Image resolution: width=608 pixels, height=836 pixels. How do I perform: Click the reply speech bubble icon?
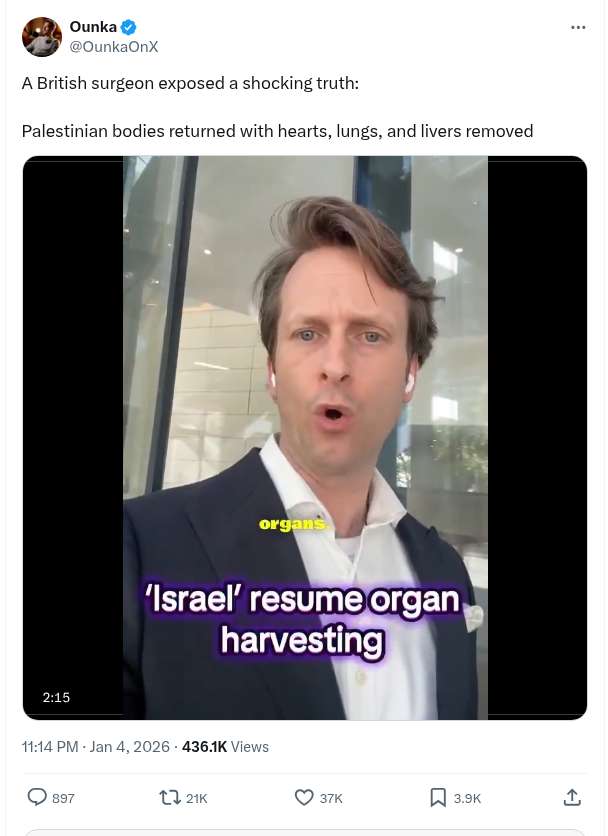click(37, 797)
